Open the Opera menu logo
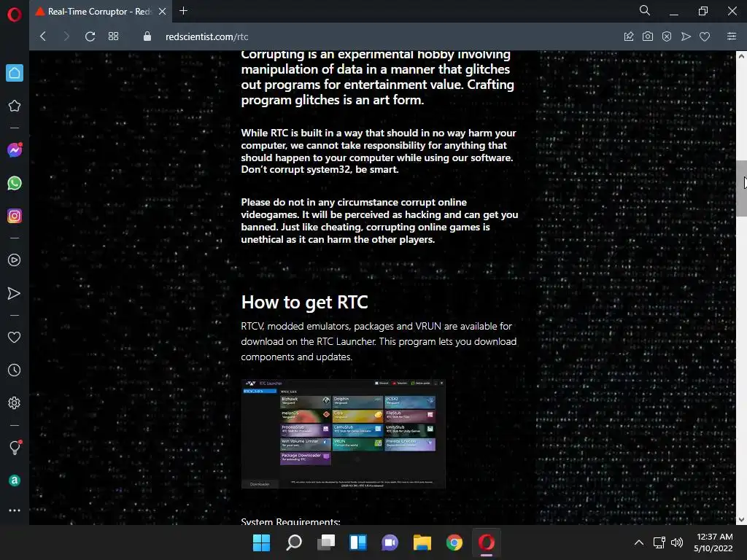747x560 pixels. click(x=15, y=15)
